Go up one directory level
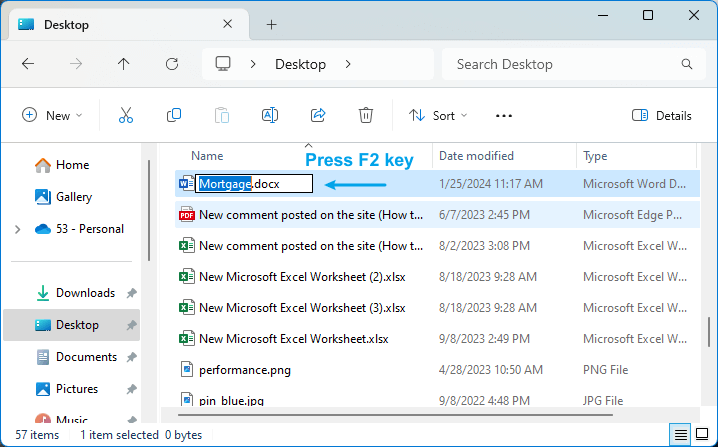This screenshot has width=718, height=447. 124,64
